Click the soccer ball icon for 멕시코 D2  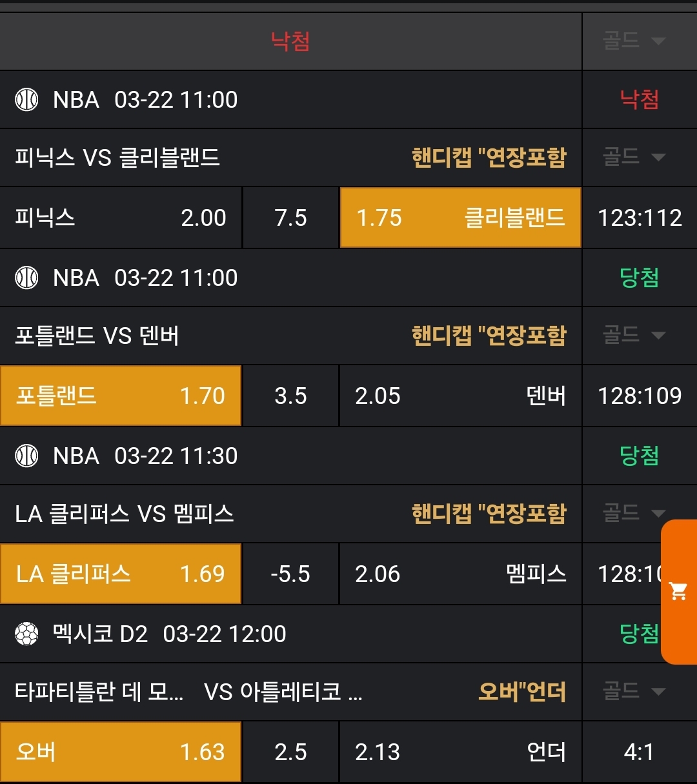click(x=26, y=634)
